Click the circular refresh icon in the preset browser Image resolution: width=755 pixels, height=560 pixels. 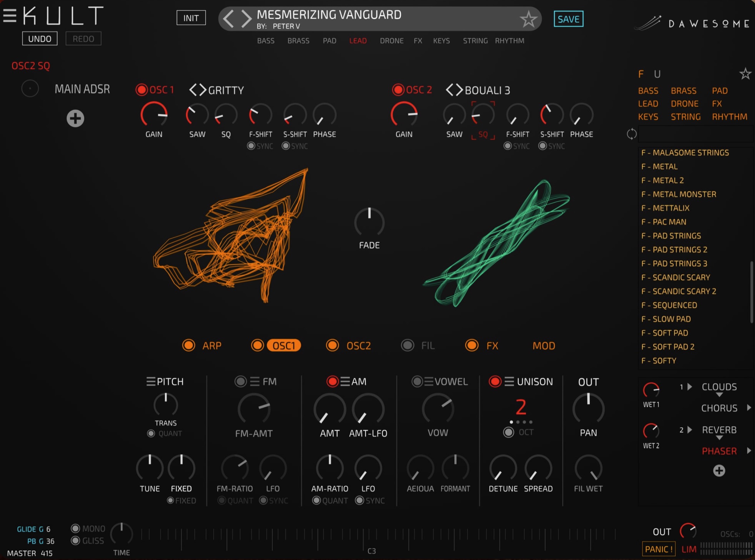[632, 134]
